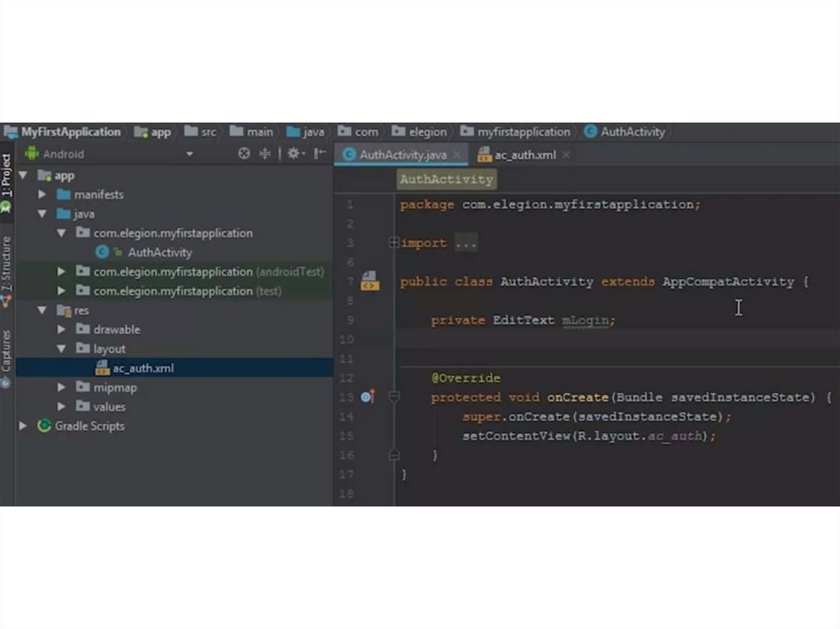
Task: Click the MyFirstApplication root breadcrumb
Action: tap(70, 132)
